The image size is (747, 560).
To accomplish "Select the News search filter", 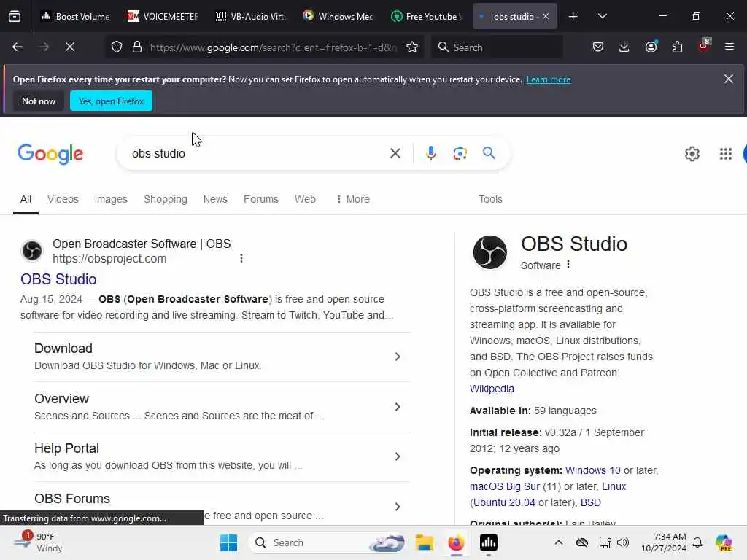I will [x=215, y=199].
